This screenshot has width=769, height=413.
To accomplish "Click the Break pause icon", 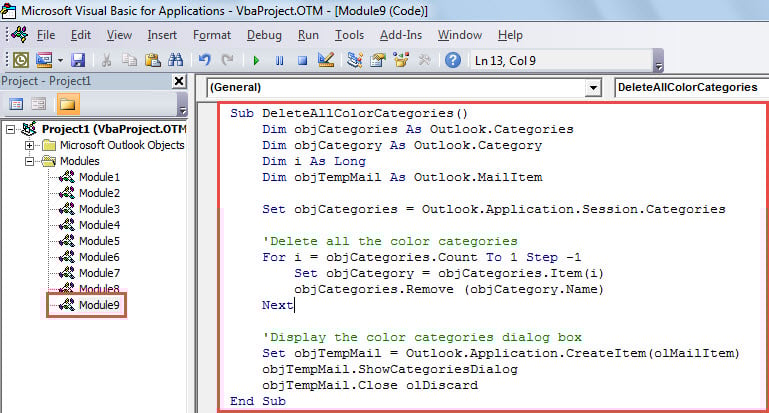I will (280, 61).
